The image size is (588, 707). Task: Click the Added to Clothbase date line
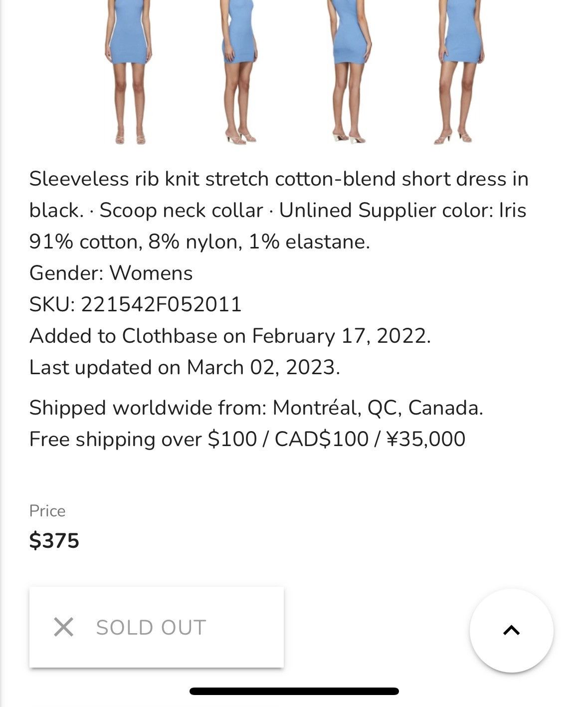230,336
